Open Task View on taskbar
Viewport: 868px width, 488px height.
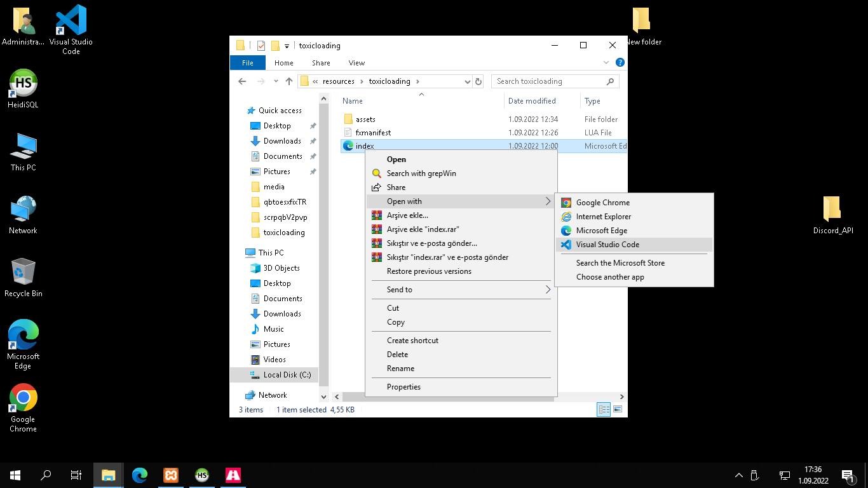click(x=76, y=475)
